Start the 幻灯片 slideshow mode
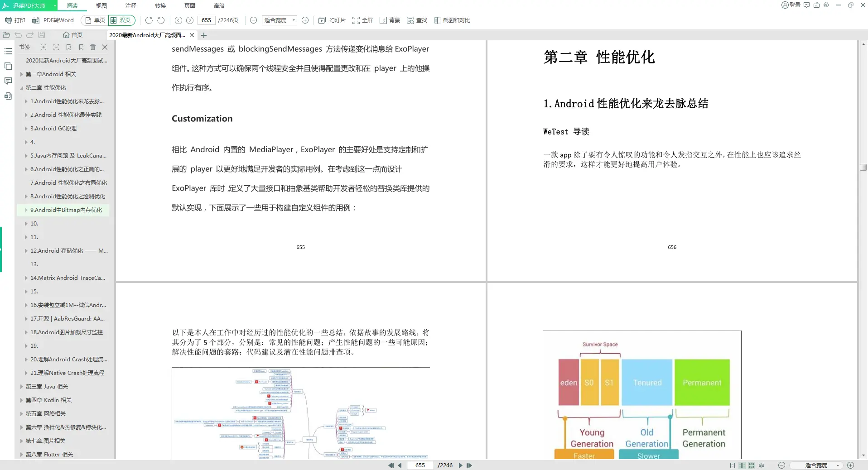Viewport: 868px width, 470px height. [332, 20]
